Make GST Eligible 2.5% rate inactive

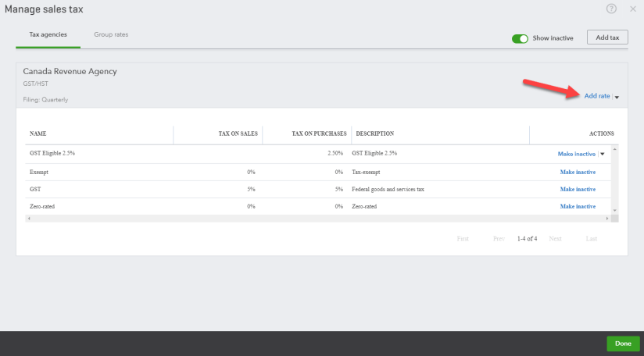576,154
